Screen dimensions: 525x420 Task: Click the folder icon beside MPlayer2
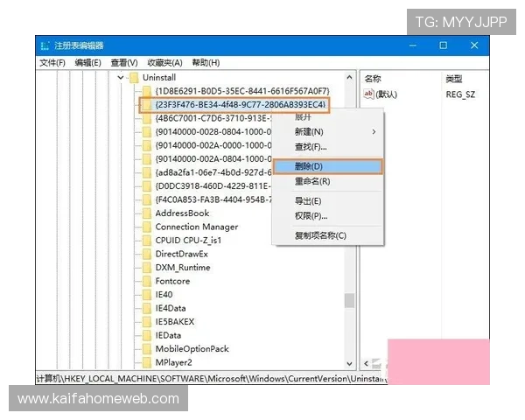point(147,362)
